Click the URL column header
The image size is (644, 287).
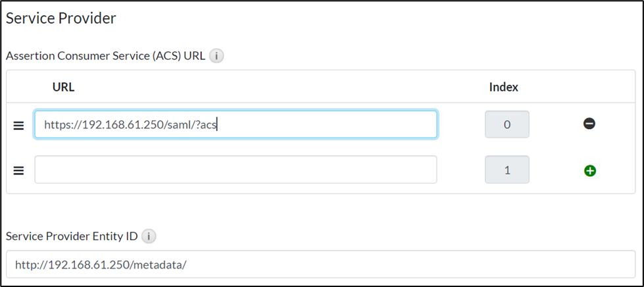[63, 87]
